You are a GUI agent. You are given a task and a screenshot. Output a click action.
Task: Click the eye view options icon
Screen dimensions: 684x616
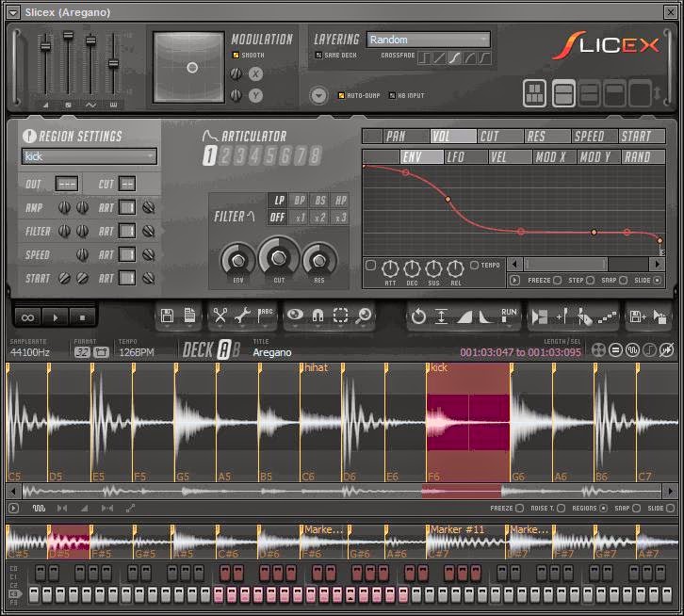(x=295, y=314)
